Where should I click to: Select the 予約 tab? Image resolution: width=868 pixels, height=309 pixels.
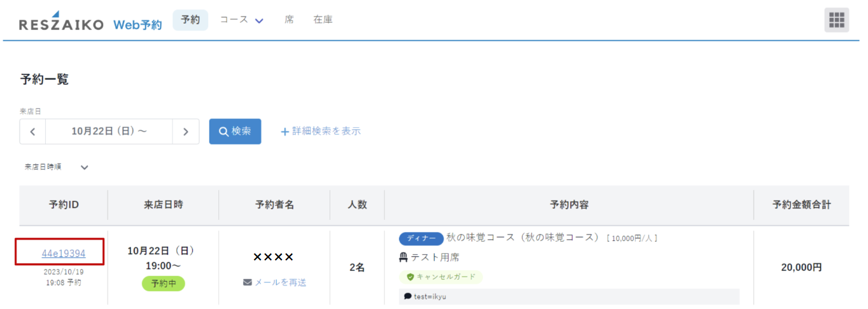point(190,20)
